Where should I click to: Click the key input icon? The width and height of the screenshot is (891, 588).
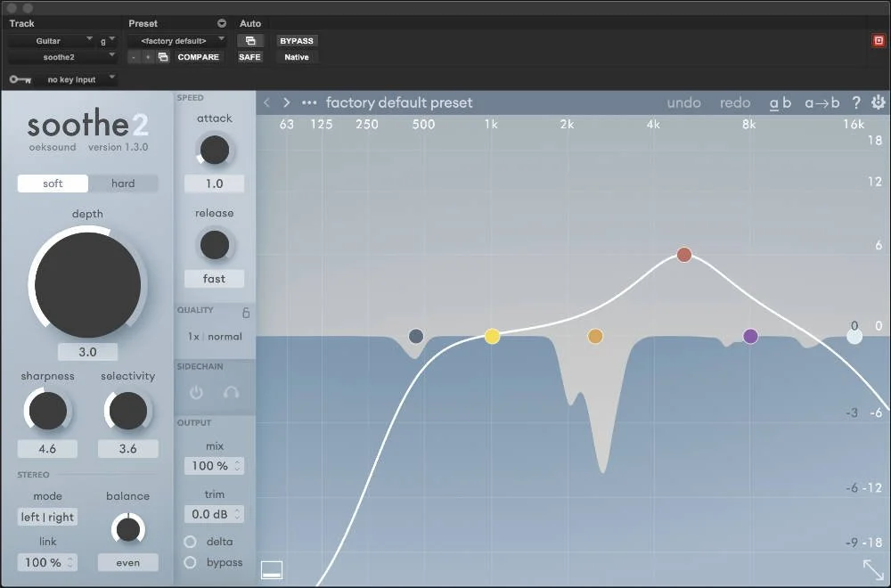point(20,78)
